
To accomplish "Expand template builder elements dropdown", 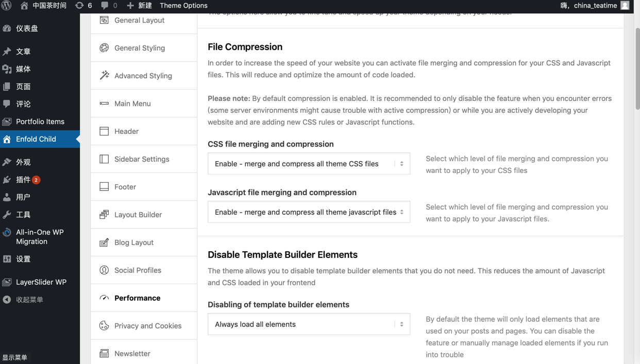I will (x=309, y=324).
